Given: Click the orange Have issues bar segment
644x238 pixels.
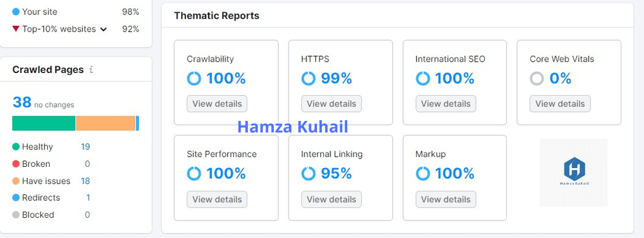Looking at the screenshot, I should 106,123.
